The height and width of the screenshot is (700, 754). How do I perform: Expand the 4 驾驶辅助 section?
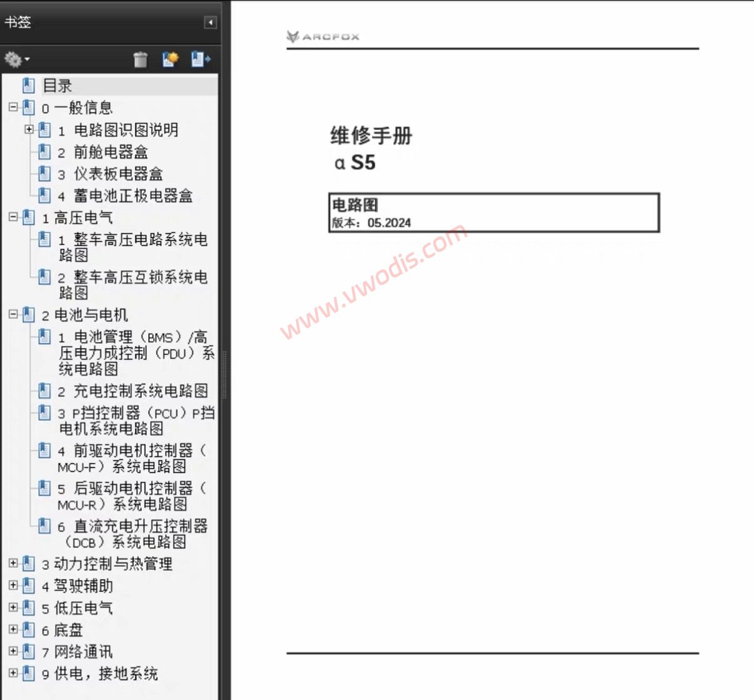click(x=13, y=586)
